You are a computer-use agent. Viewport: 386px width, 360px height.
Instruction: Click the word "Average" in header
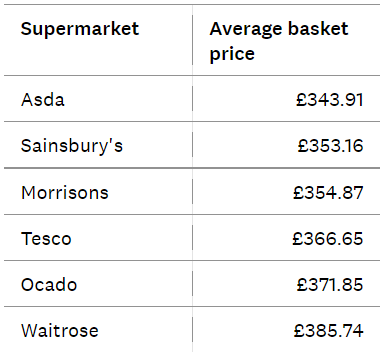pos(246,29)
